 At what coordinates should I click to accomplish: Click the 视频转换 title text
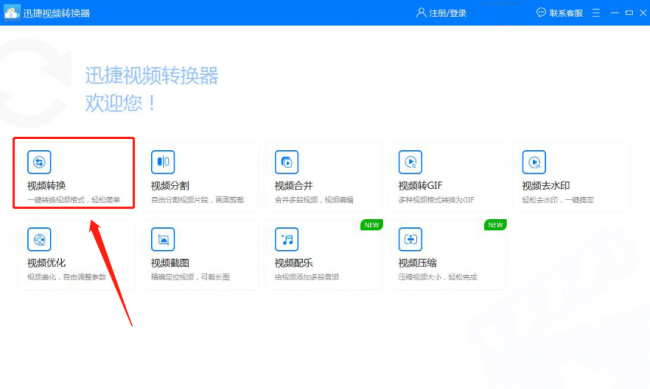click(x=46, y=185)
